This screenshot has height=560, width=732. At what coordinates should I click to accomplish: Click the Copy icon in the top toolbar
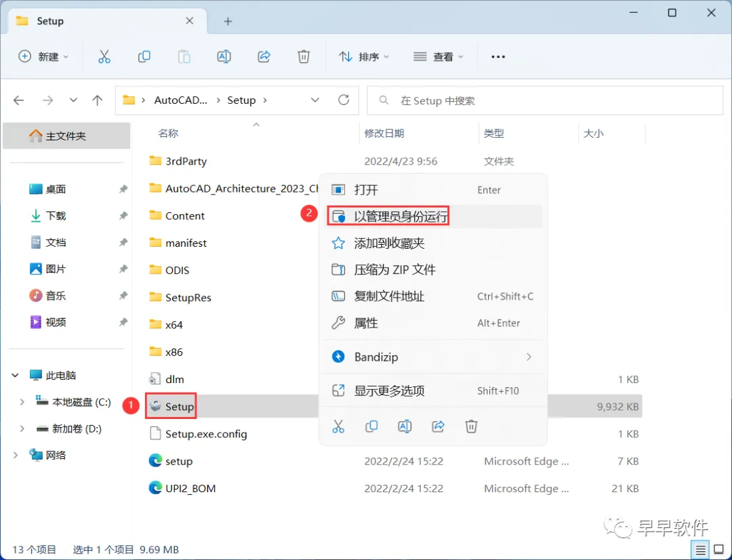[144, 57]
